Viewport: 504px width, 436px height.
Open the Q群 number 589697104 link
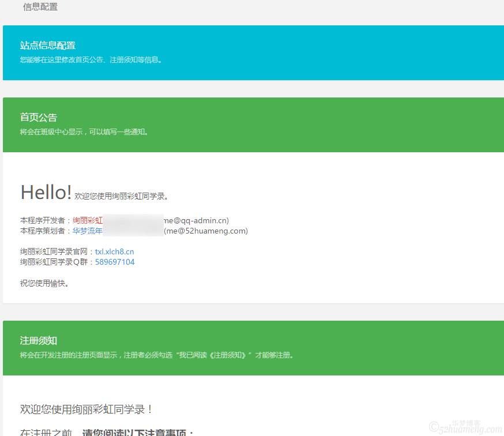coord(115,262)
